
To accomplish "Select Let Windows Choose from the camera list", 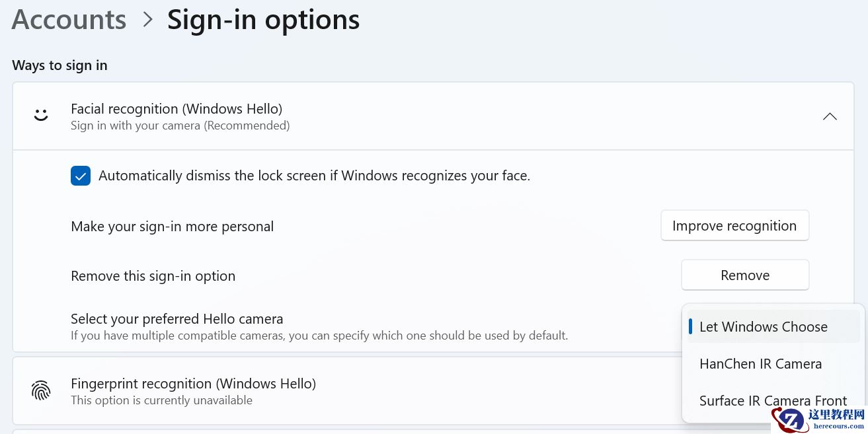I will pos(763,326).
